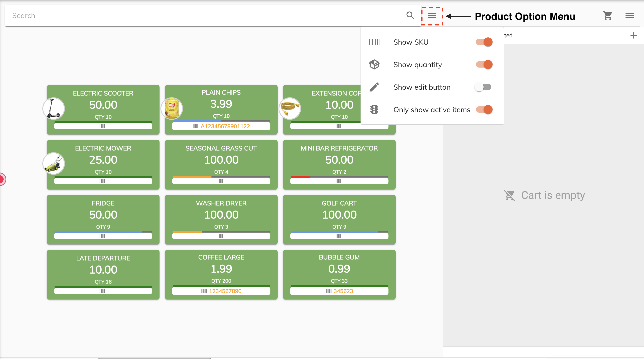
Task: Click the search icon in top bar
Action: tap(410, 16)
